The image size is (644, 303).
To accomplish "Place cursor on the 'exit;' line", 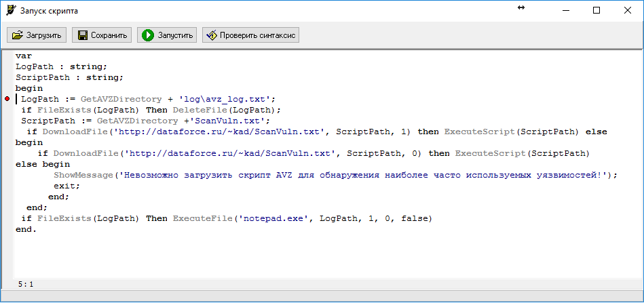I will click(62, 186).
